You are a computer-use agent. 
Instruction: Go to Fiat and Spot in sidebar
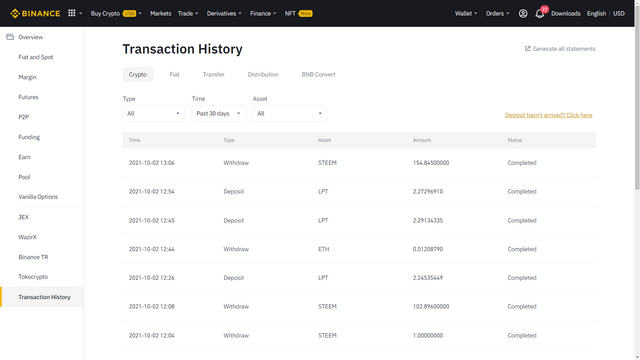[x=36, y=57]
